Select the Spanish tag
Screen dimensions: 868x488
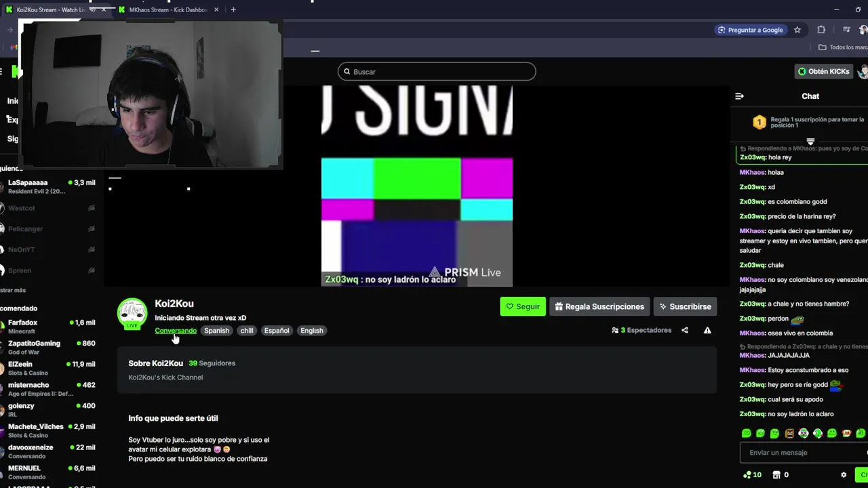point(216,330)
